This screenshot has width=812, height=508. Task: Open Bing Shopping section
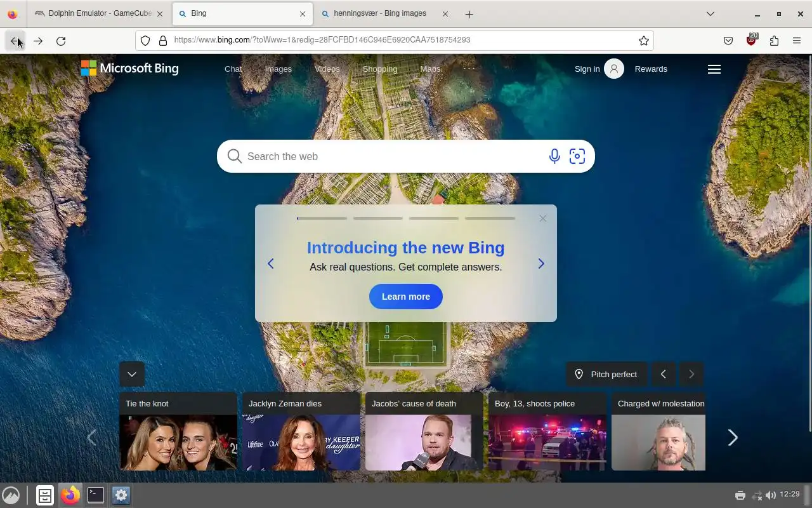click(379, 69)
